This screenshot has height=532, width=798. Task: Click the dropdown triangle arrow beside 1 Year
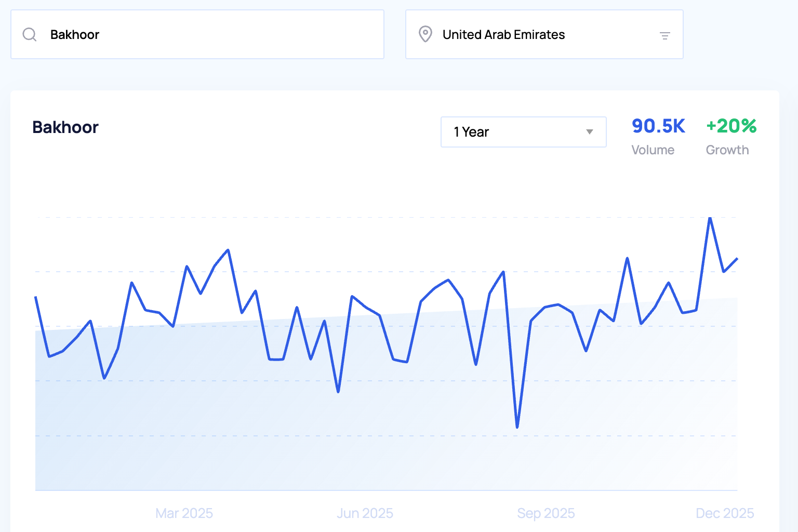coord(589,132)
